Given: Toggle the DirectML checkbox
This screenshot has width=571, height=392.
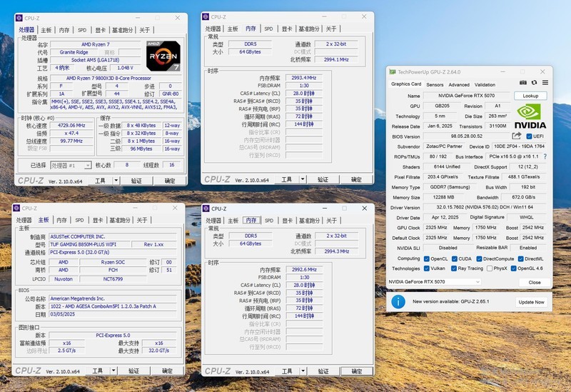Looking at the screenshot, I should coord(521,258).
